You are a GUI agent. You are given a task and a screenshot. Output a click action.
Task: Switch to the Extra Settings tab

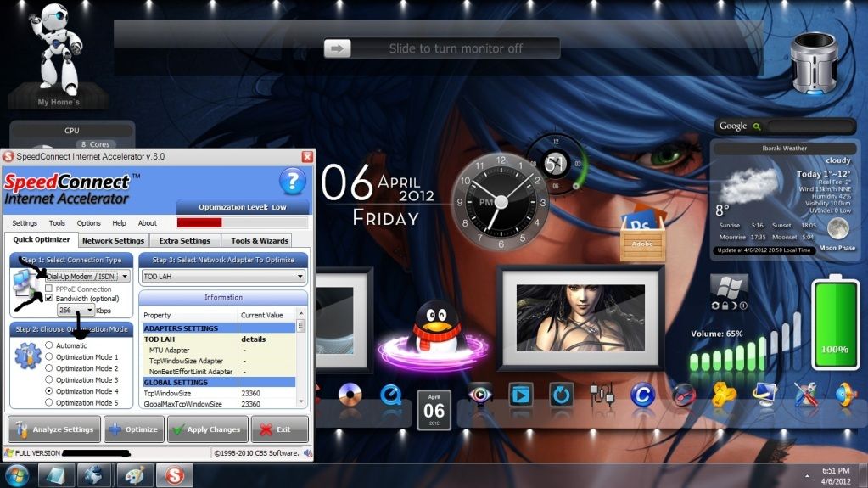click(x=185, y=240)
